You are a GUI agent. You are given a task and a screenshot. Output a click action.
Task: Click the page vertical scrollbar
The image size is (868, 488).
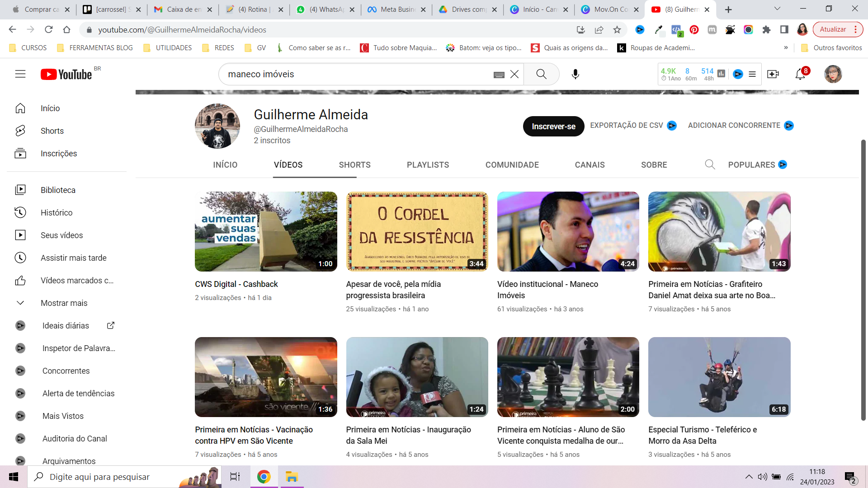863,280
